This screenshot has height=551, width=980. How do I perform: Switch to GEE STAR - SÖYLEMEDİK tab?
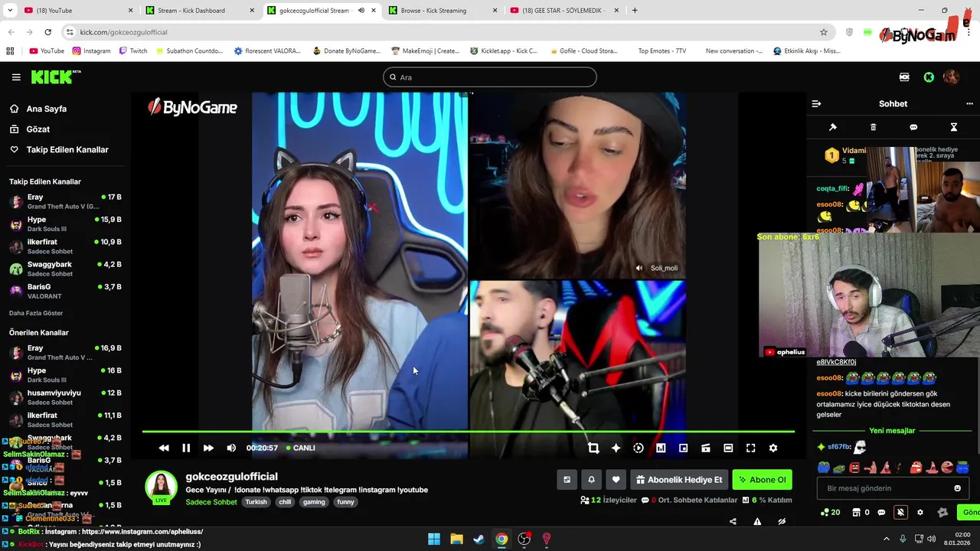click(563, 11)
